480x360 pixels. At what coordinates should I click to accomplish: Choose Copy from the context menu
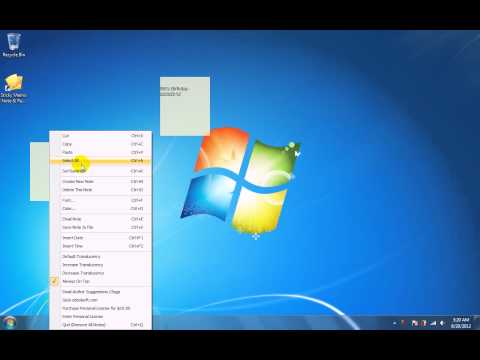coord(100,144)
